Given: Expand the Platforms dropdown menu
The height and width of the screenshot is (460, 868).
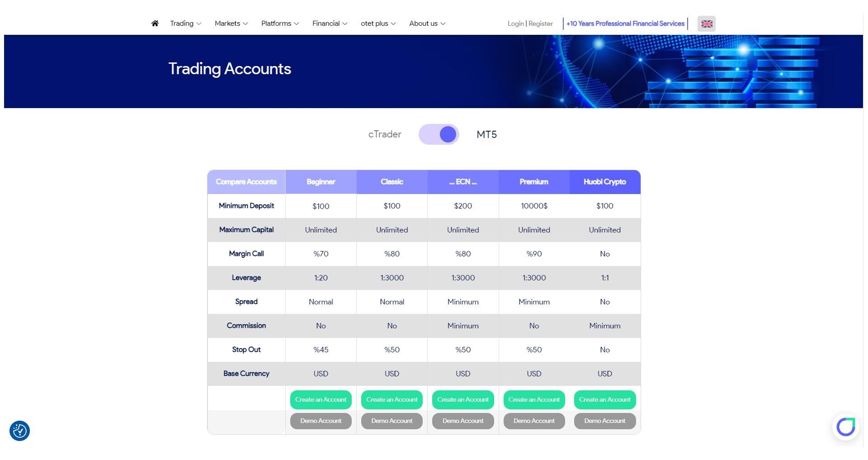Looking at the screenshot, I should [280, 24].
